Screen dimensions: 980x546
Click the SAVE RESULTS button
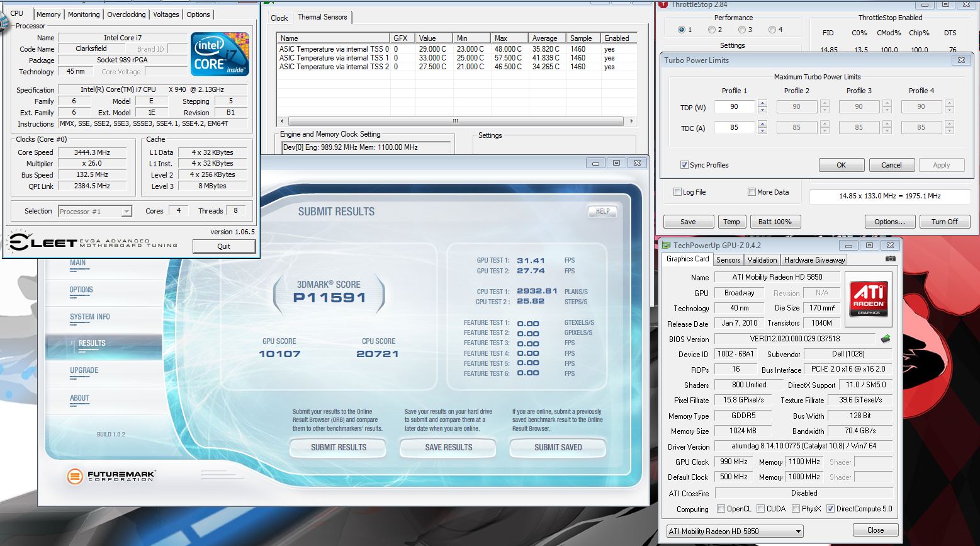[448, 447]
